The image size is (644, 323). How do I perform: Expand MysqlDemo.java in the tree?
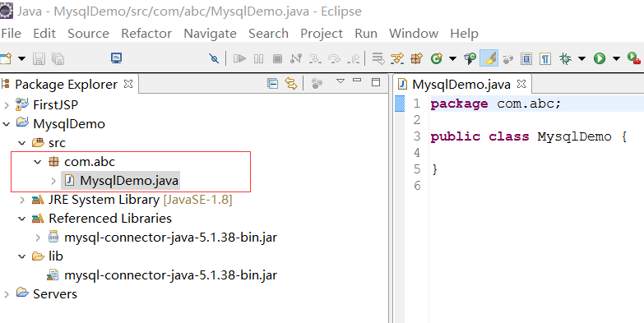[x=53, y=181]
